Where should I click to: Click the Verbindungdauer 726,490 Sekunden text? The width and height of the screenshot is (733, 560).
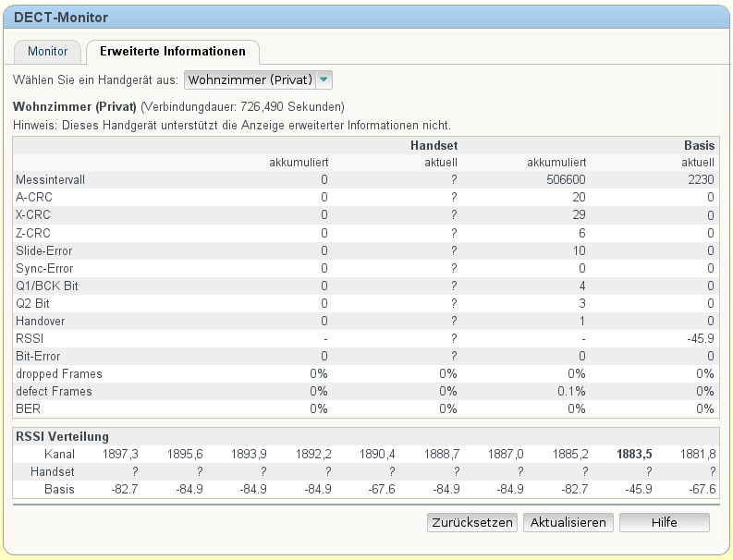tap(242, 107)
